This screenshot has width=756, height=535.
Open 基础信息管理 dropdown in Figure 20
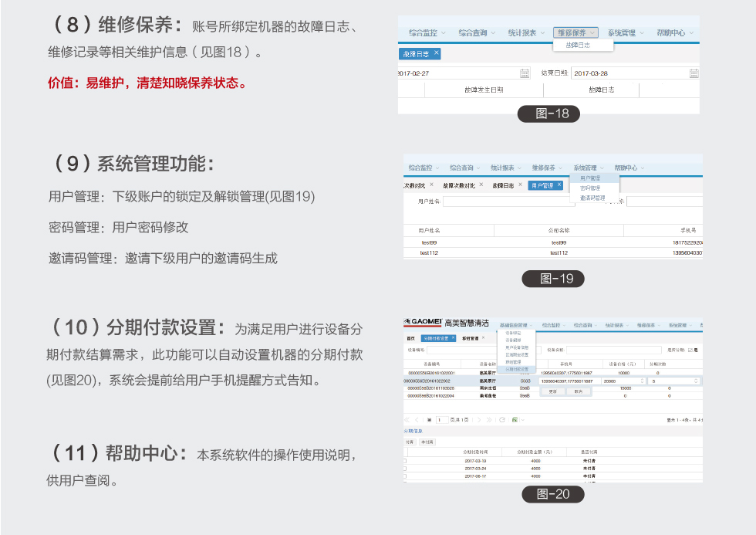tap(515, 325)
